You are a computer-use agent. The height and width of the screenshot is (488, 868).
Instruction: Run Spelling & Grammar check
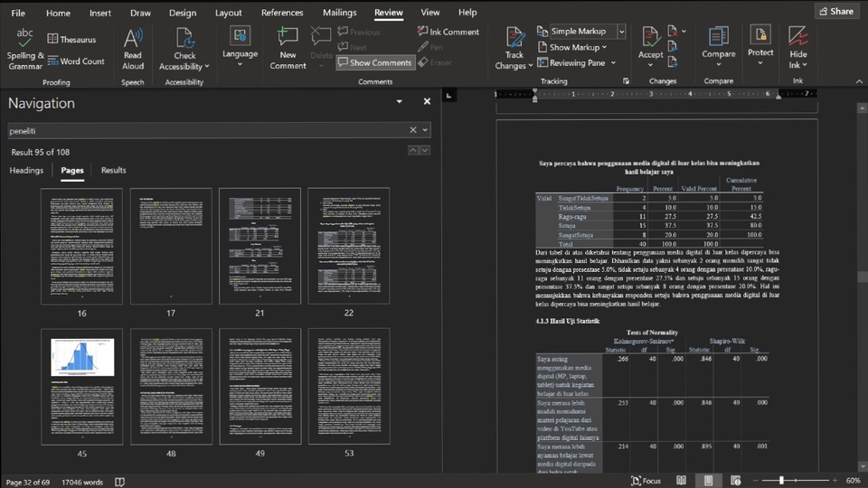pos(25,49)
